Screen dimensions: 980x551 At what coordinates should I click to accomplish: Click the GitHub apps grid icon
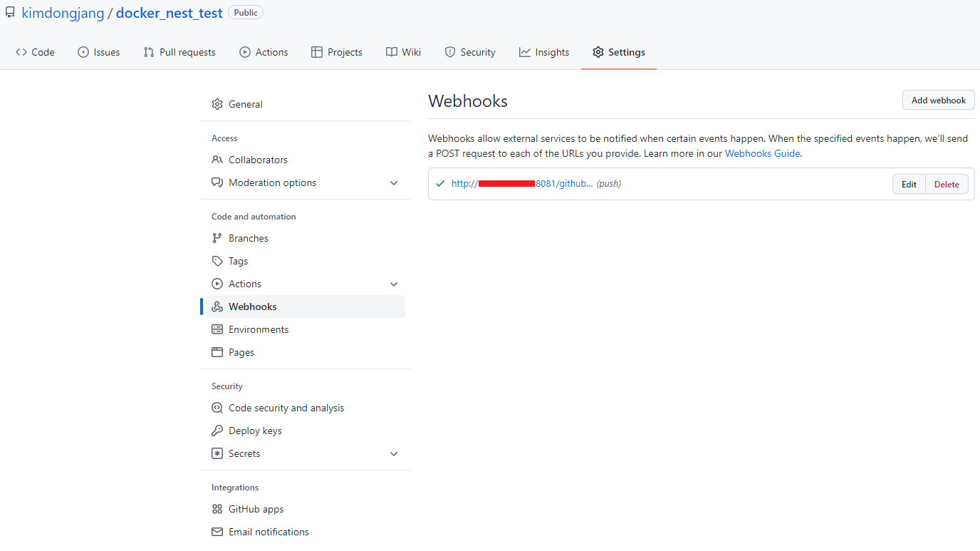(217, 509)
